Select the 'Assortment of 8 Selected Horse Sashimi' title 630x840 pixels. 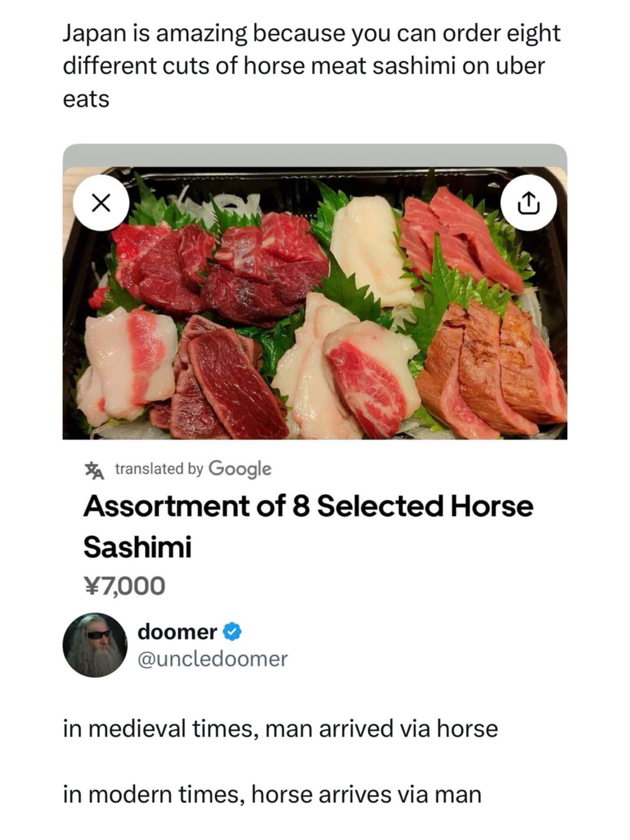[308, 526]
